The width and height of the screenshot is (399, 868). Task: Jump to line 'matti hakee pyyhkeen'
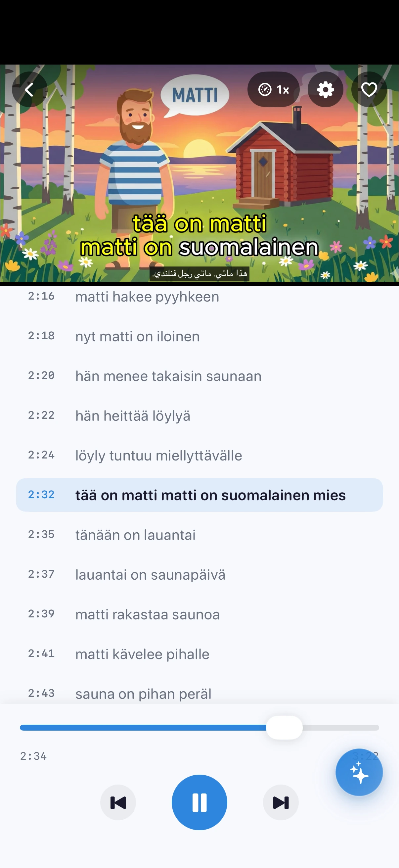pos(199,297)
